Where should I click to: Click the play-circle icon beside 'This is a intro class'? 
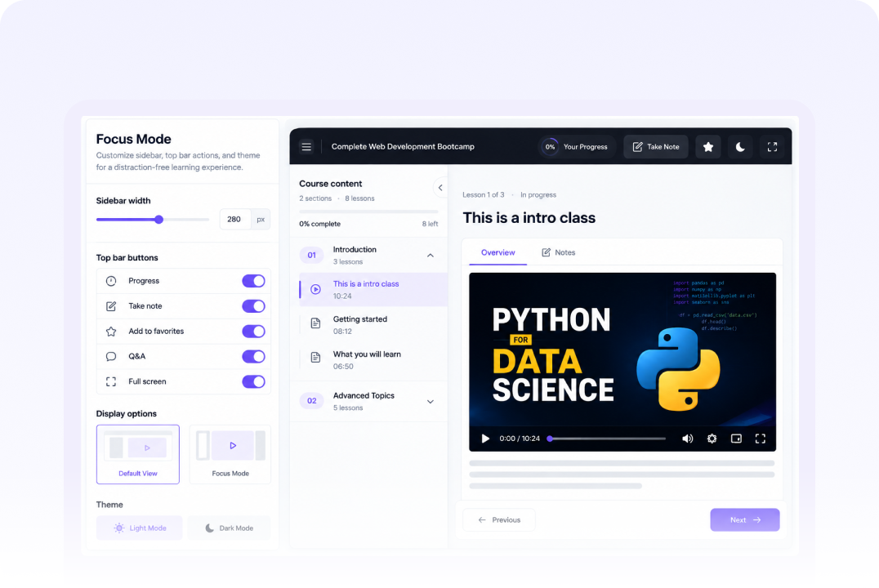click(315, 290)
